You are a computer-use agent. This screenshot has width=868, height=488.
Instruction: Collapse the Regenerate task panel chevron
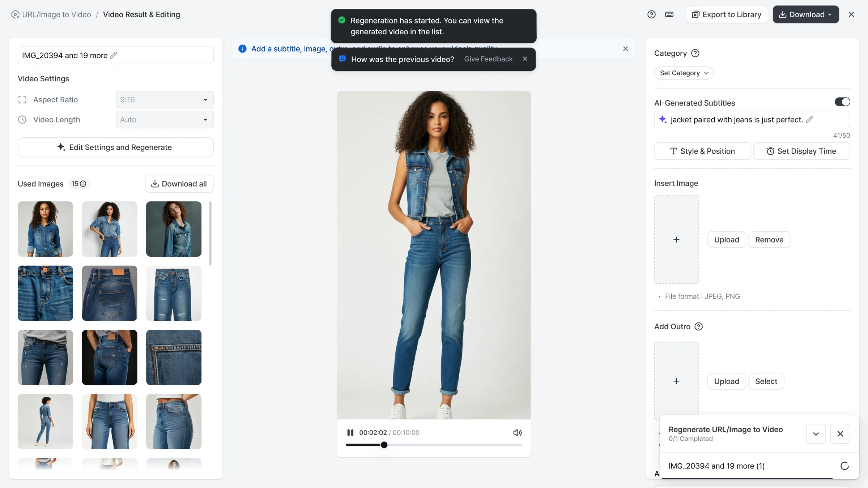click(816, 433)
